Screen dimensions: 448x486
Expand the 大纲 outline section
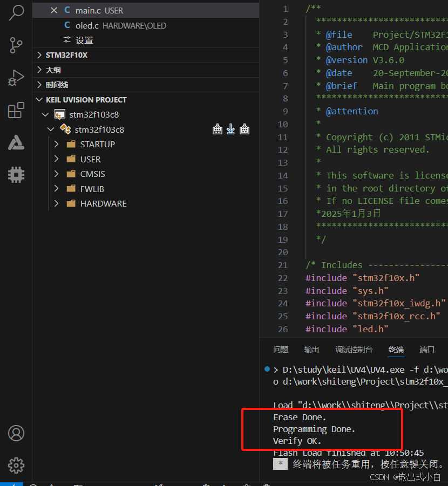53,70
